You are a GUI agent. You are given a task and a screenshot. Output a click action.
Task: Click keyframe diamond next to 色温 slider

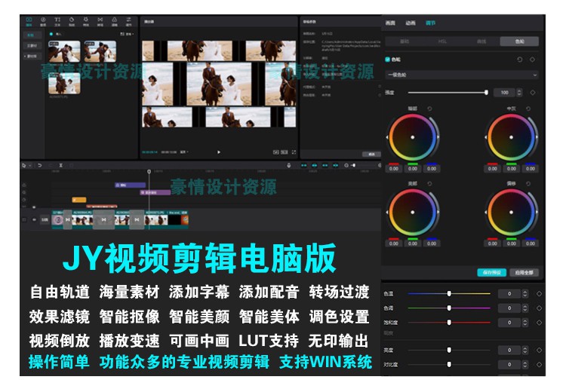(539, 294)
